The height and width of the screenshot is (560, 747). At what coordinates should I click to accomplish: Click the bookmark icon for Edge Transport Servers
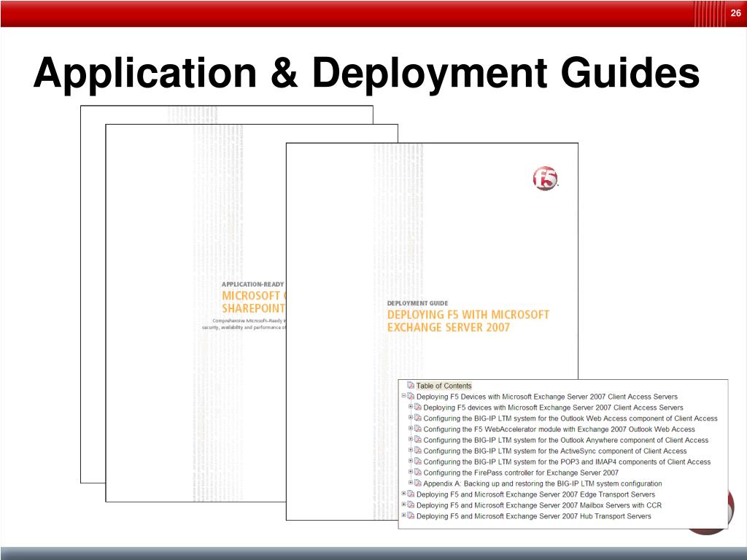click(x=411, y=494)
